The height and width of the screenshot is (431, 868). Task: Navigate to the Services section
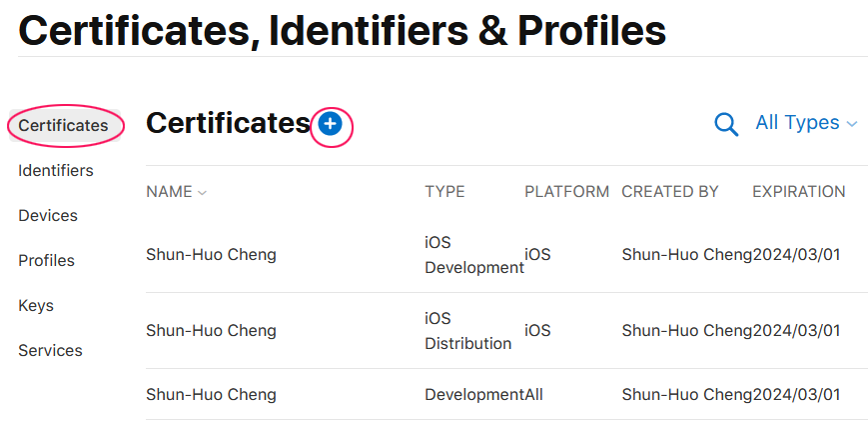[x=50, y=350]
